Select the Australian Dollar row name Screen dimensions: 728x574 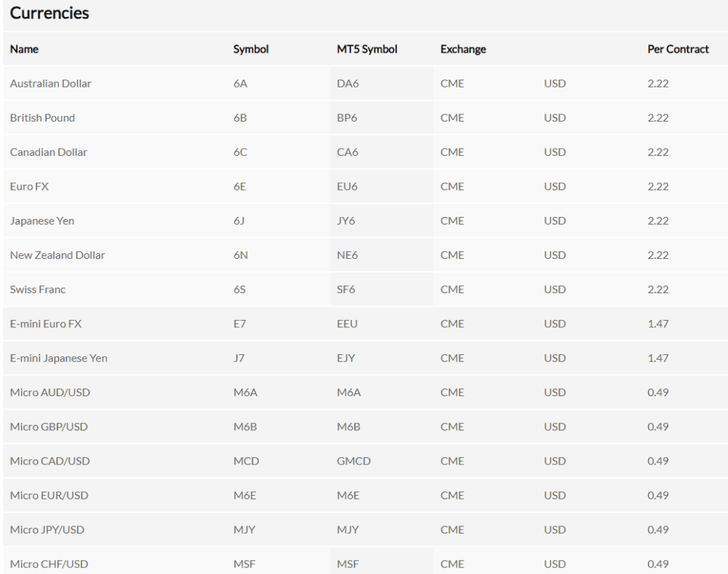point(50,83)
